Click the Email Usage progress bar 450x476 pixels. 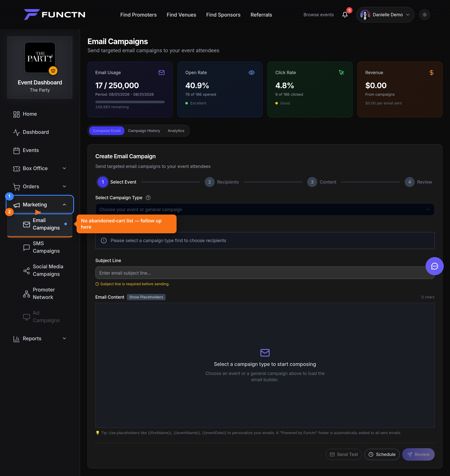point(130,102)
